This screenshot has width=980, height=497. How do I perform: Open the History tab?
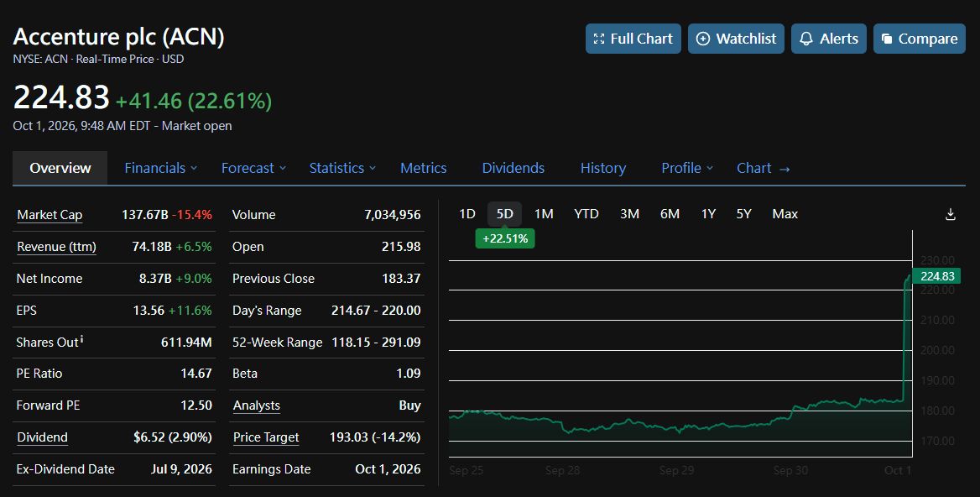point(603,168)
